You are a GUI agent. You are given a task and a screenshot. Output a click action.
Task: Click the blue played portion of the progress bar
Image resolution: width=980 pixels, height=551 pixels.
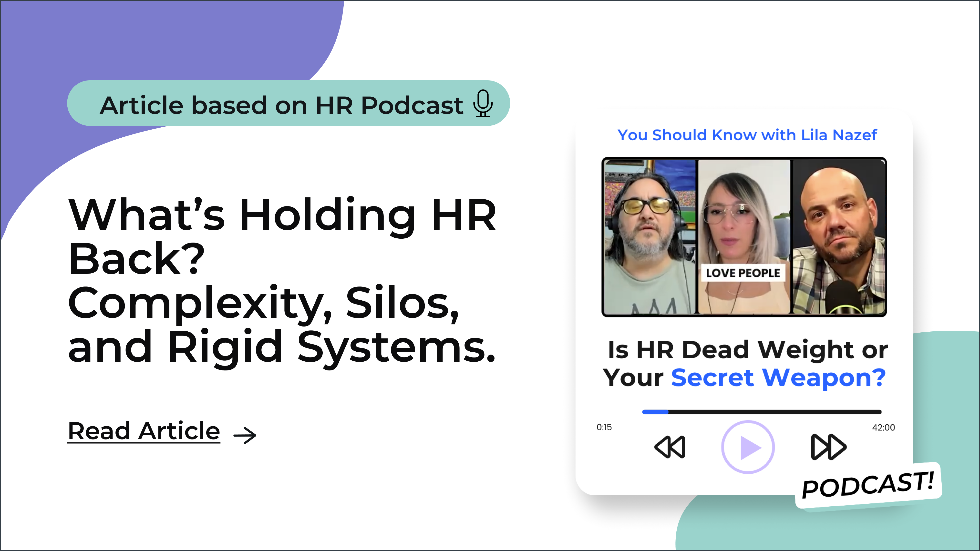point(655,412)
